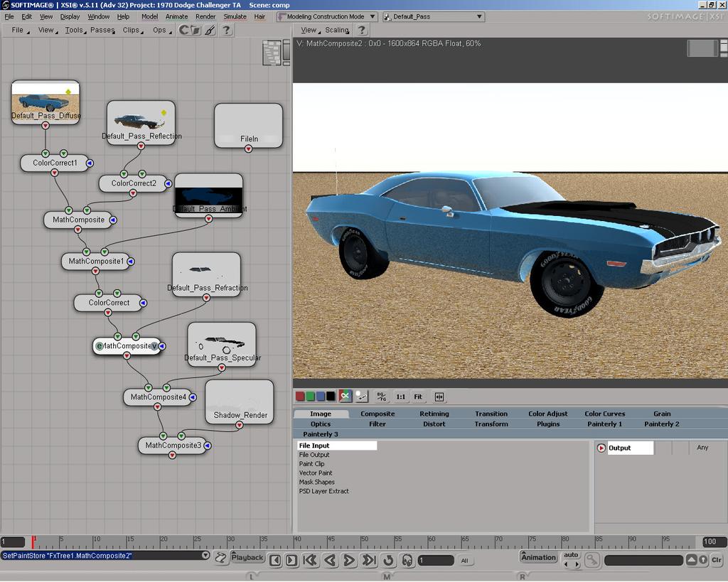Open viewer help question mark

point(362,30)
